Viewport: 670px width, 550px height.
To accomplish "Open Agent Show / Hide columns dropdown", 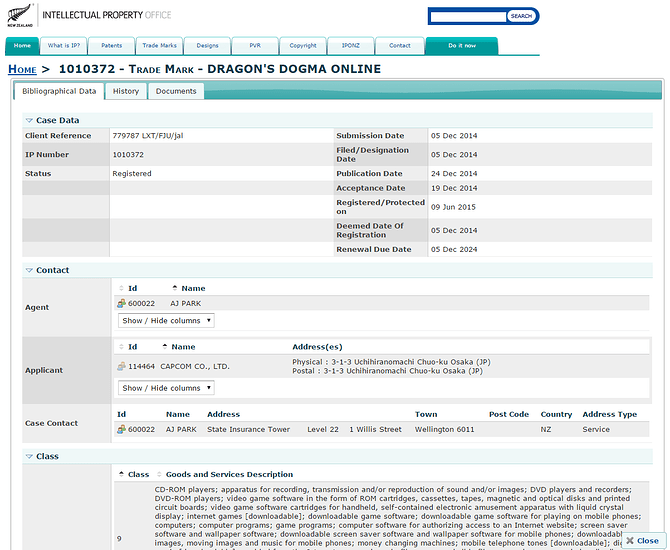I will (x=166, y=321).
